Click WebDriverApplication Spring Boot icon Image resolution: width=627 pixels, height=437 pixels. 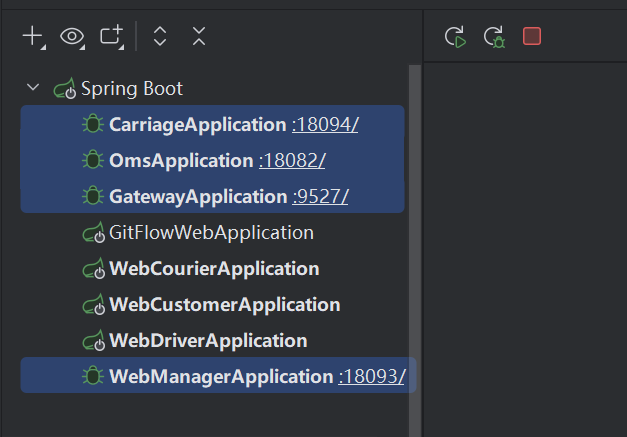click(94, 340)
